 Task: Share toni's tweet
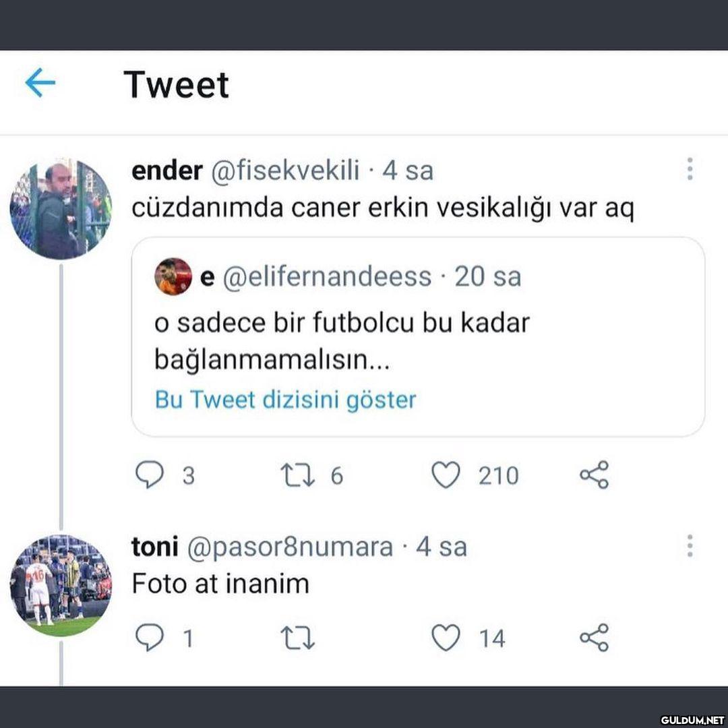[594, 638]
